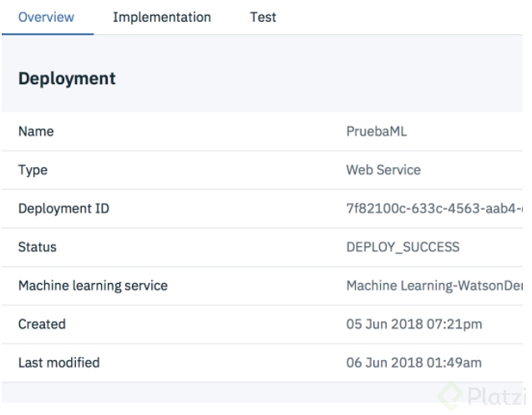Click the Platzi diamond logo icon
This screenshot has width=532, height=415.
(452, 396)
